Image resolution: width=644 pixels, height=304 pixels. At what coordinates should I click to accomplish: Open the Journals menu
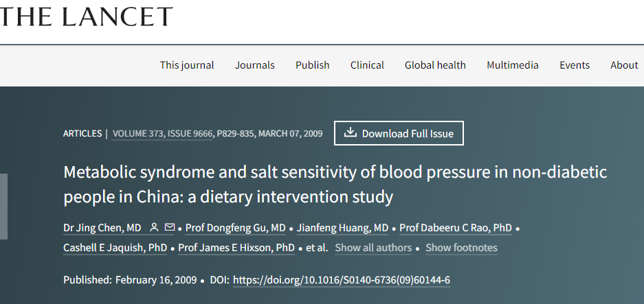pyautogui.click(x=254, y=65)
